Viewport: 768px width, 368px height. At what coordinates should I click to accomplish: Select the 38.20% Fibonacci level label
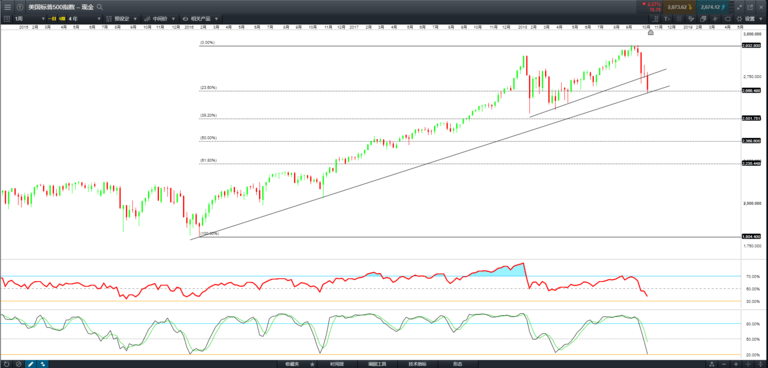point(208,116)
